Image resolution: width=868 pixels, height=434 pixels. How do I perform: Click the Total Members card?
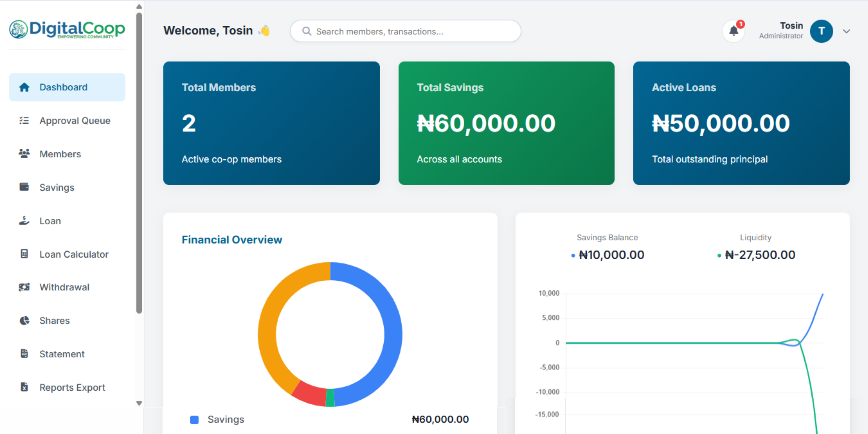(271, 123)
